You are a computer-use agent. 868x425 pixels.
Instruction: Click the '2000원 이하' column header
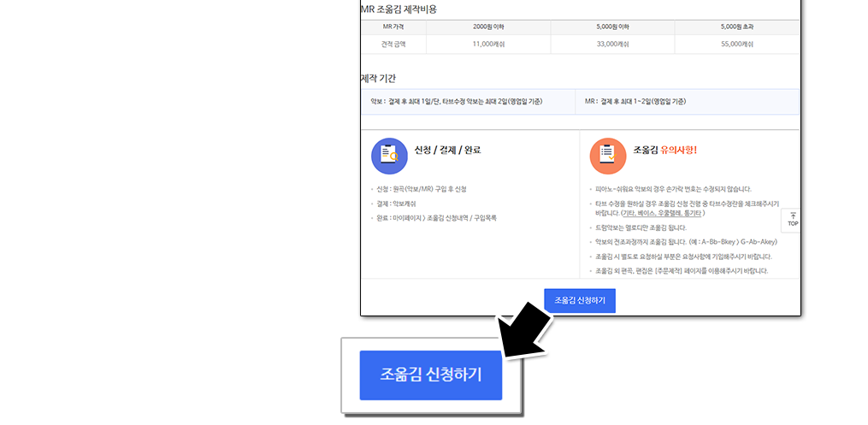click(x=488, y=27)
